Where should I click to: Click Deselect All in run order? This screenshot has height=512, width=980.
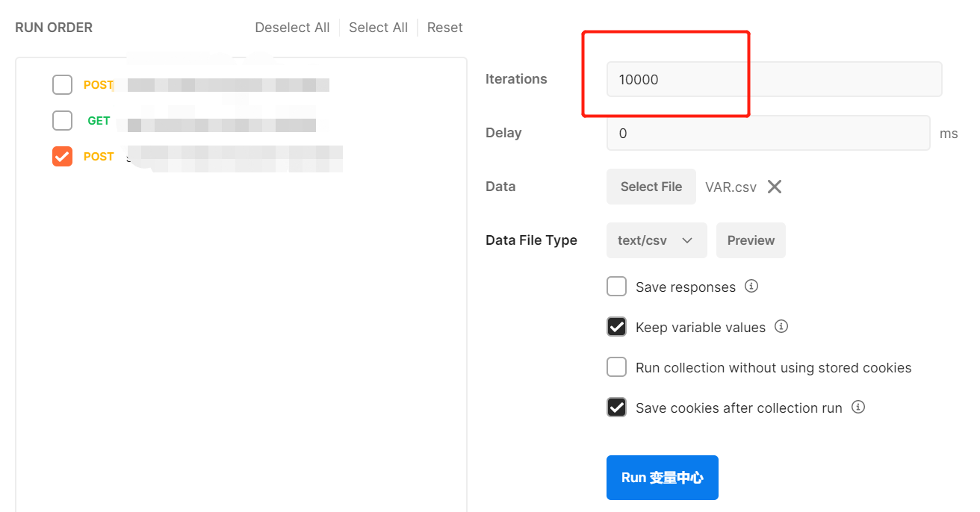(292, 28)
